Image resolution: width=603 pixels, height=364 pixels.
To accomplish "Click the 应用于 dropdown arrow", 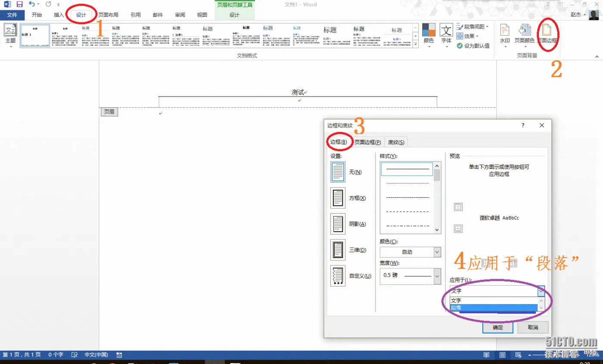I will point(541,291).
